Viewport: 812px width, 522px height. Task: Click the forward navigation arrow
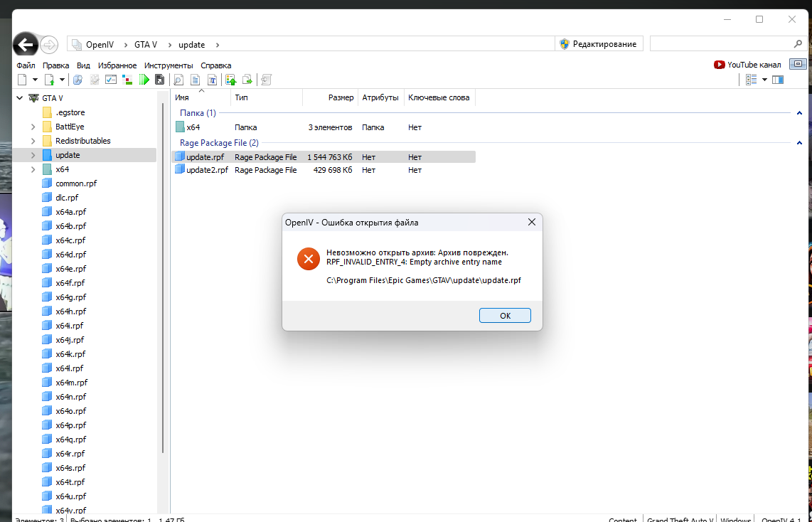tap(49, 45)
